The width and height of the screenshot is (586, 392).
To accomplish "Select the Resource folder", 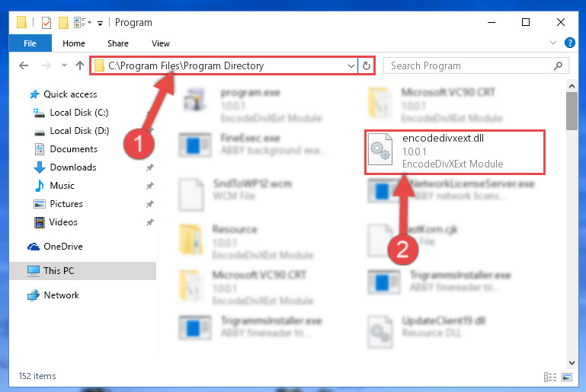I will [x=247, y=241].
